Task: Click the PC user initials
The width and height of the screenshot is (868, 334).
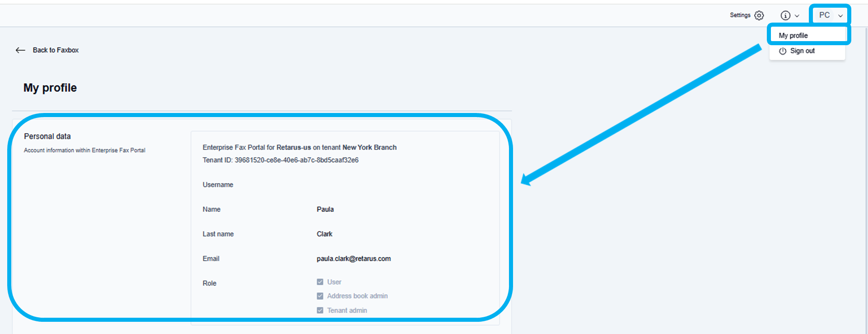Action: [824, 15]
